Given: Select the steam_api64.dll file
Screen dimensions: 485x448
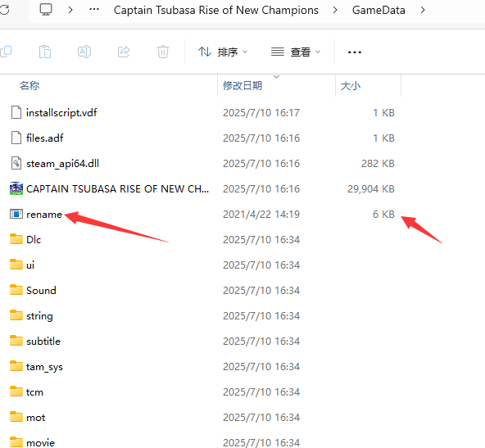Looking at the screenshot, I should coord(62,164).
